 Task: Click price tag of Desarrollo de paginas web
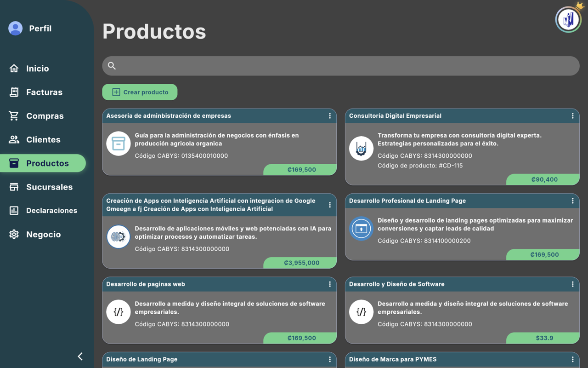[x=300, y=338]
